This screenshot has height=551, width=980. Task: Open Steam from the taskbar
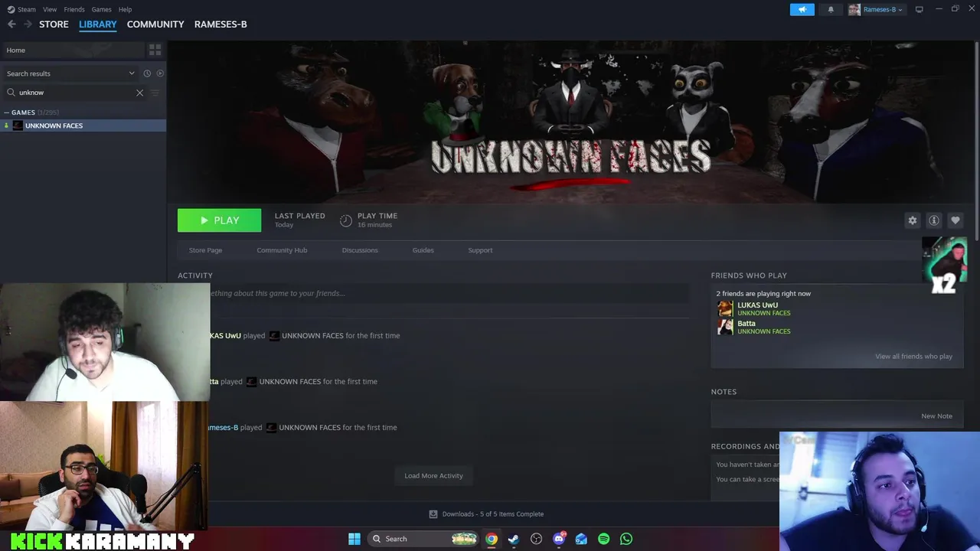click(514, 539)
